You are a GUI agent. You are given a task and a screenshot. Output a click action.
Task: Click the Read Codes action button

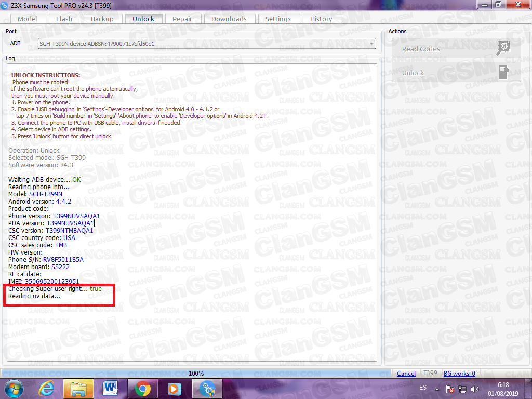click(x=456, y=48)
